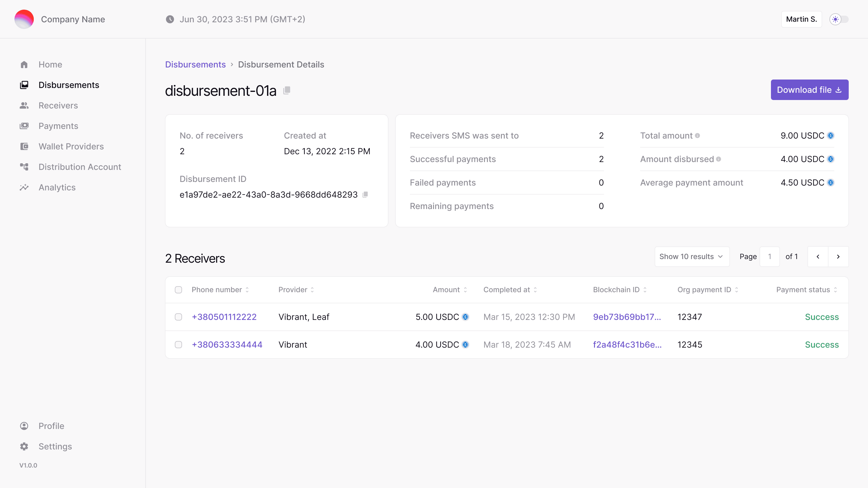Click the Disbursement ID text e1a97de2-ae22-43a0-8a3d-9668dd648293
This screenshot has height=488, width=868.
tap(269, 195)
